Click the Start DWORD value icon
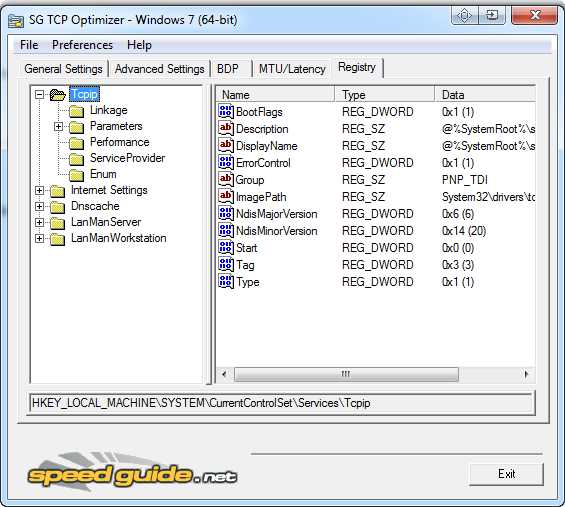This screenshot has height=507, width=565. (226, 247)
